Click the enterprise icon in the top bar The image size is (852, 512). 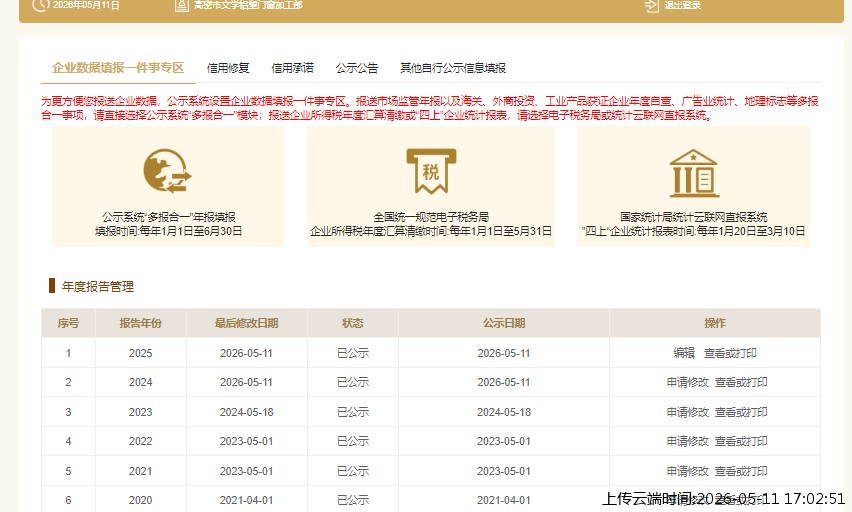pyautogui.click(x=181, y=5)
